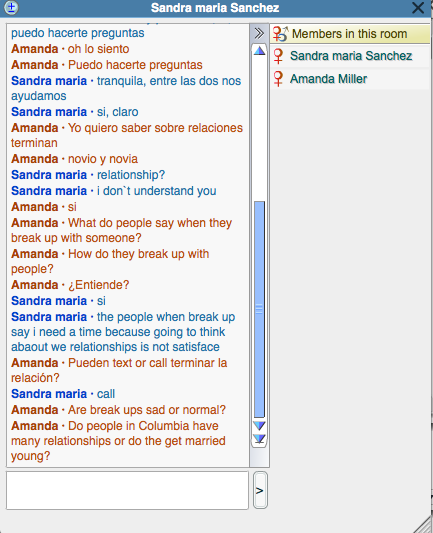The image size is (433, 533).
Task: Send message with the > button
Action: (x=260, y=490)
